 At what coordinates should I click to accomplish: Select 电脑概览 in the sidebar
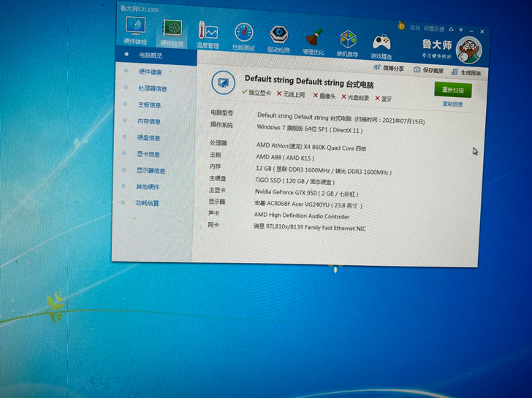[156, 56]
